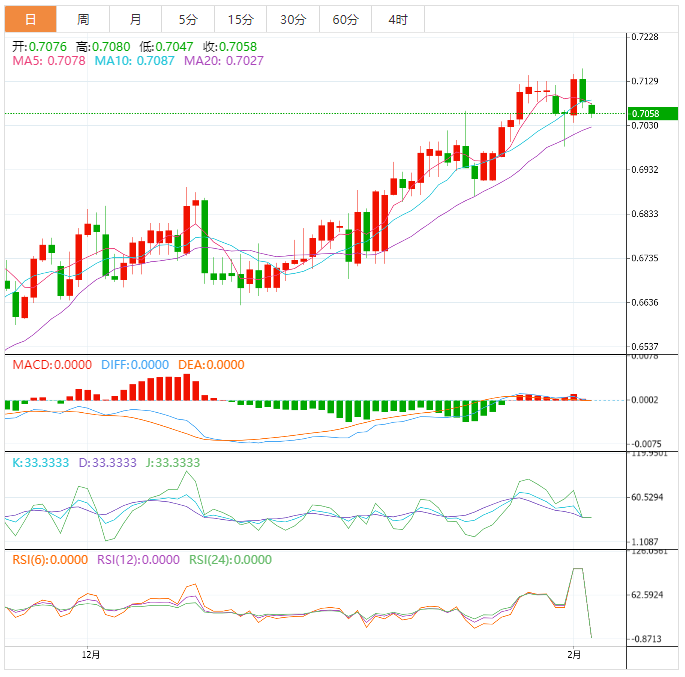This screenshot has width=685, height=677.
Task: Select the 日 daily chart tab
Action: click(31, 19)
